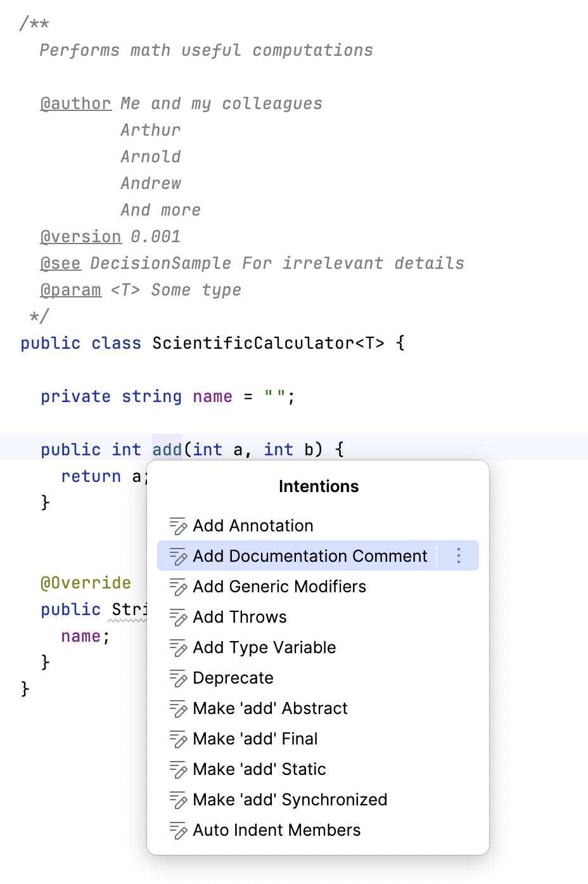Open the Add Documentation Comment submenu
This screenshot has height=884, width=588.
[x=459, y=556]
